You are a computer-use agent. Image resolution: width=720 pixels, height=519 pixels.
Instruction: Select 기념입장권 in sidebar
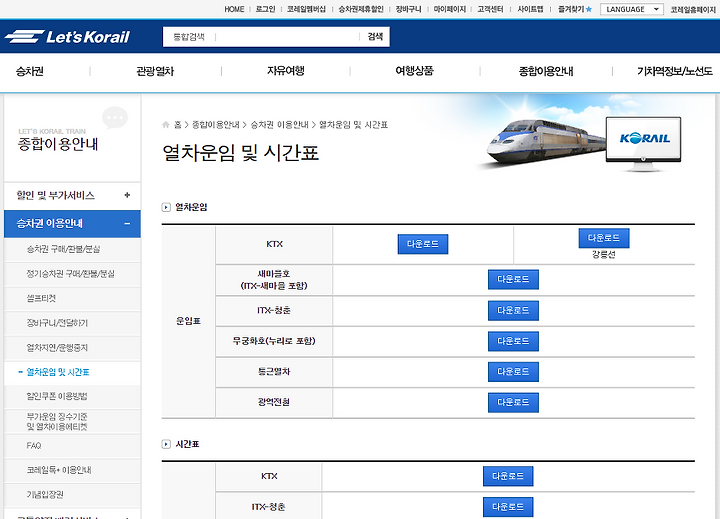pos(72,495)
